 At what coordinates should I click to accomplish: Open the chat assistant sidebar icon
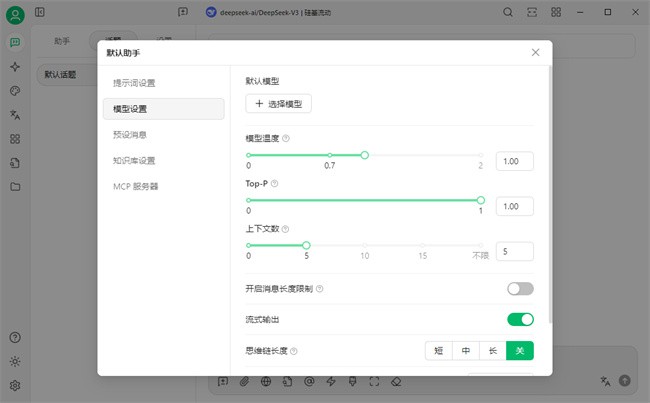pyautogui.click(x=15, y=43)
